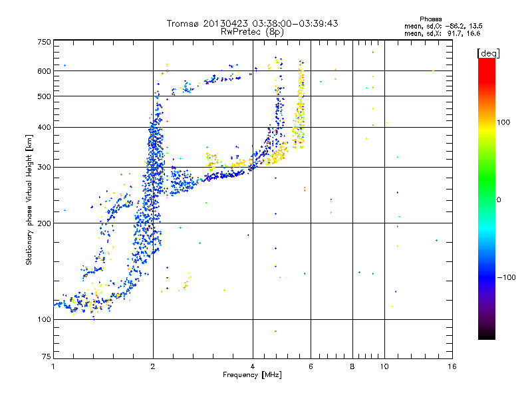The height and width of the screenshot is (399, 532).
Task: Click the x-axis tick label '16'
Action: 452,366
